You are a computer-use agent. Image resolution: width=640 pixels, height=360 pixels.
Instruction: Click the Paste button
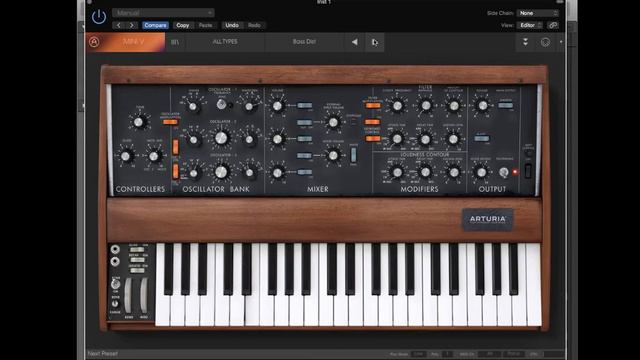205,25
